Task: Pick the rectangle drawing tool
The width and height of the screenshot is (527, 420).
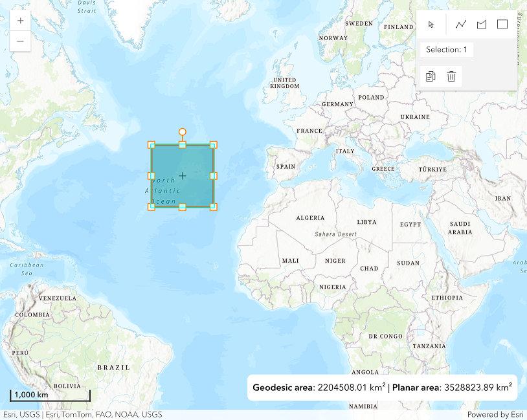Action: (x=502, y=25)
